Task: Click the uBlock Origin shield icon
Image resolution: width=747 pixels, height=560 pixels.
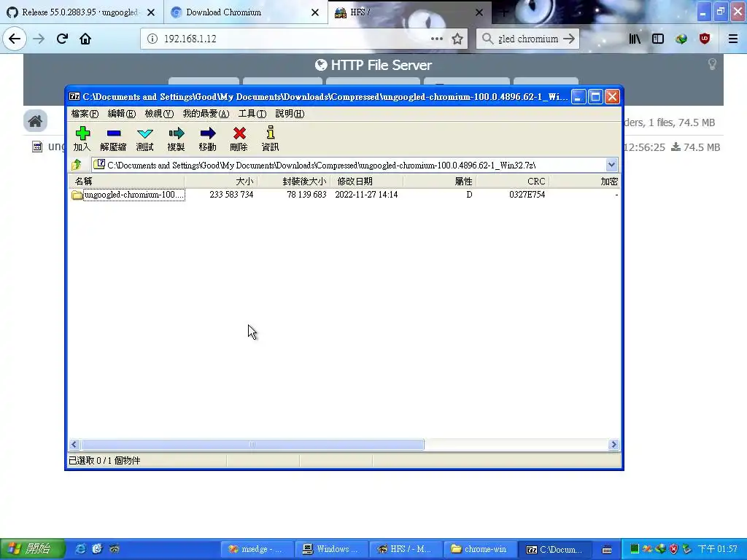Action: [705, 39]
